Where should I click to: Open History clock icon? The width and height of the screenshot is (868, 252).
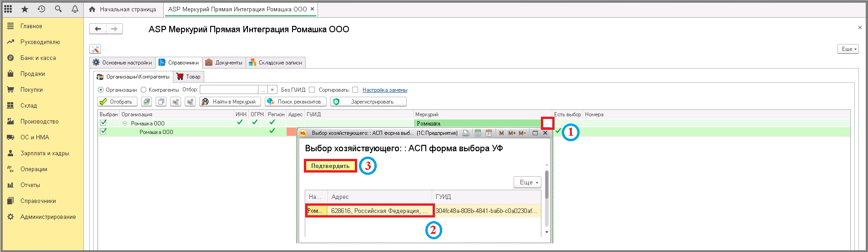tap(41, 9)
